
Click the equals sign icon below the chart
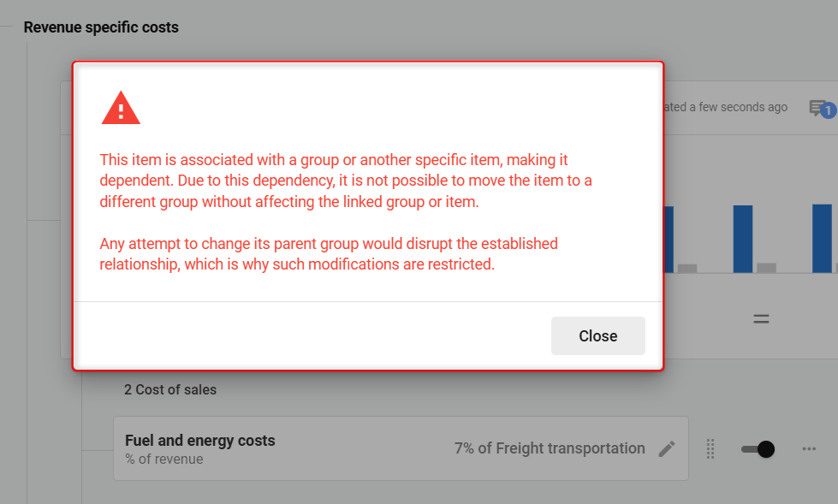[x=761, y=319]
